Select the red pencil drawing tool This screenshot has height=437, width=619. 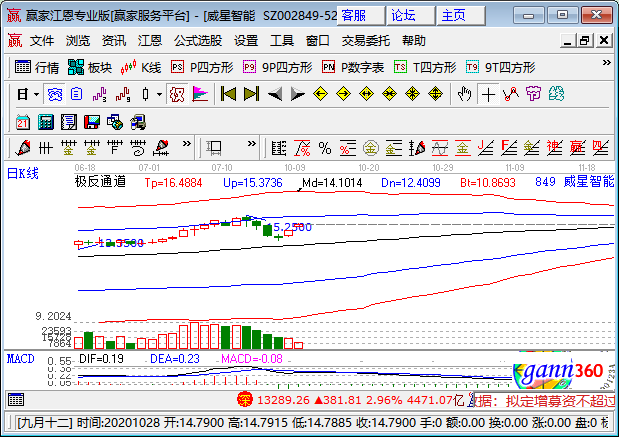coord(23,148)
